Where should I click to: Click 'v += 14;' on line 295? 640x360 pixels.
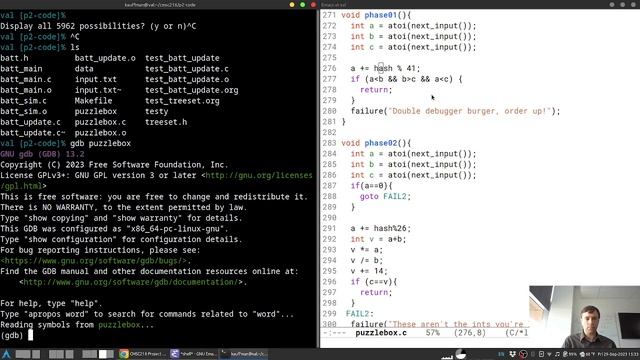pyautogui.click(x=369, y=271)
